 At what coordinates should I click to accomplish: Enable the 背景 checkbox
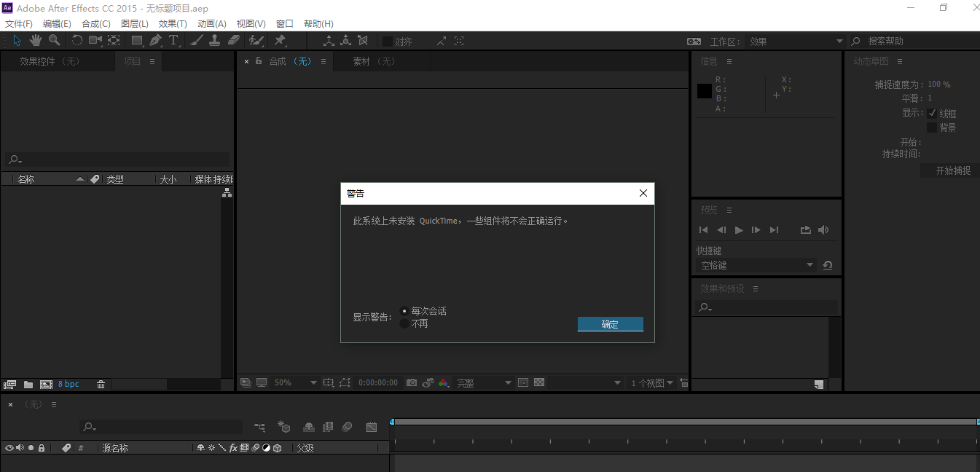pos(932,127)
